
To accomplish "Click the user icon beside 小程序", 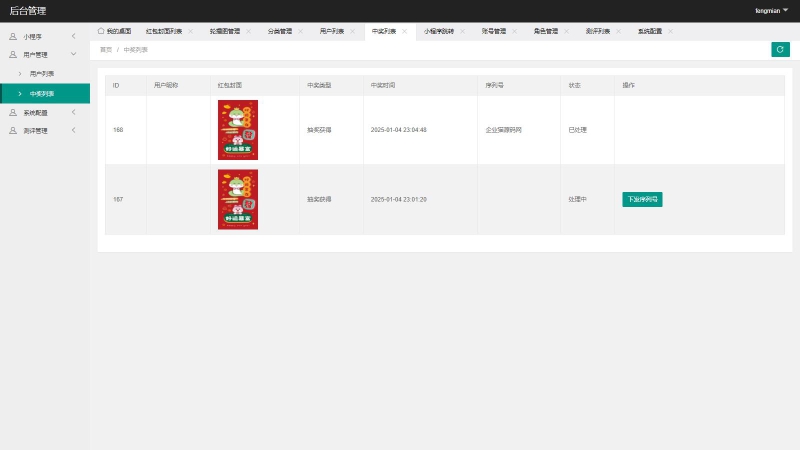I will point(13,36).
